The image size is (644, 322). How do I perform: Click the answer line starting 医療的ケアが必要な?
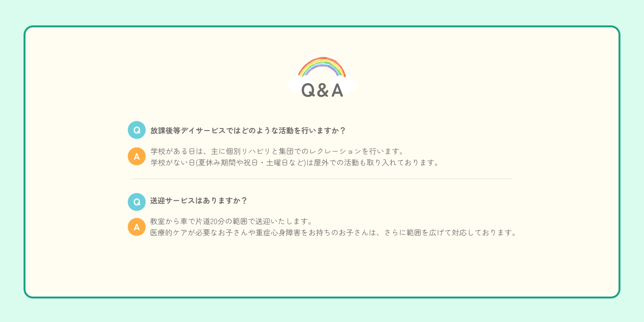333,233
